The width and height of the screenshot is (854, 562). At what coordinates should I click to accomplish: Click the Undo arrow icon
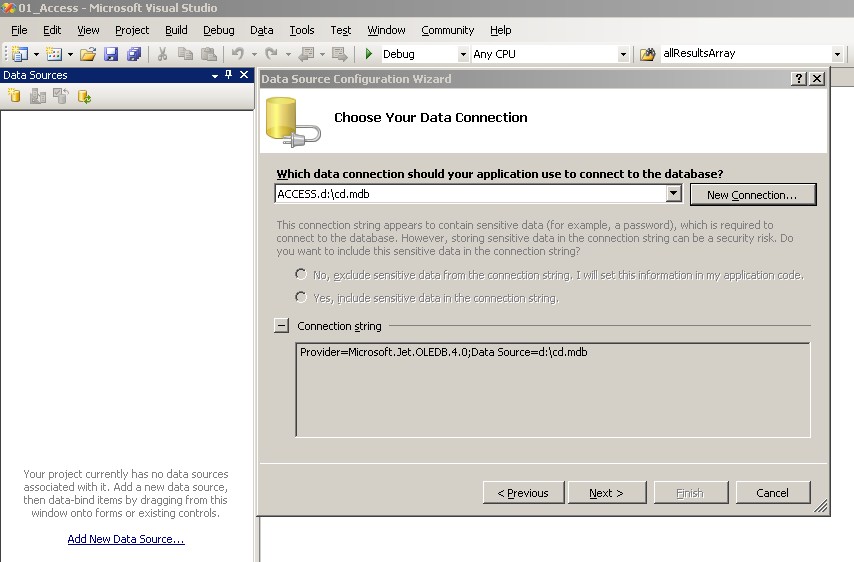(x=238, y=53)
